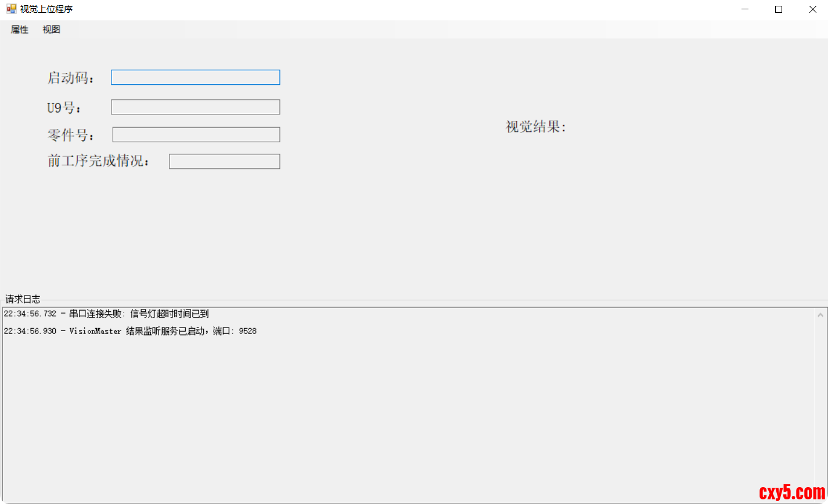Maximize the application window

click(779, 9)
